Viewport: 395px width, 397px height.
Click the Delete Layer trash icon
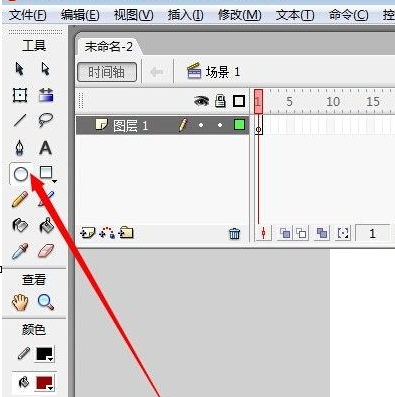tap(234, 233)
